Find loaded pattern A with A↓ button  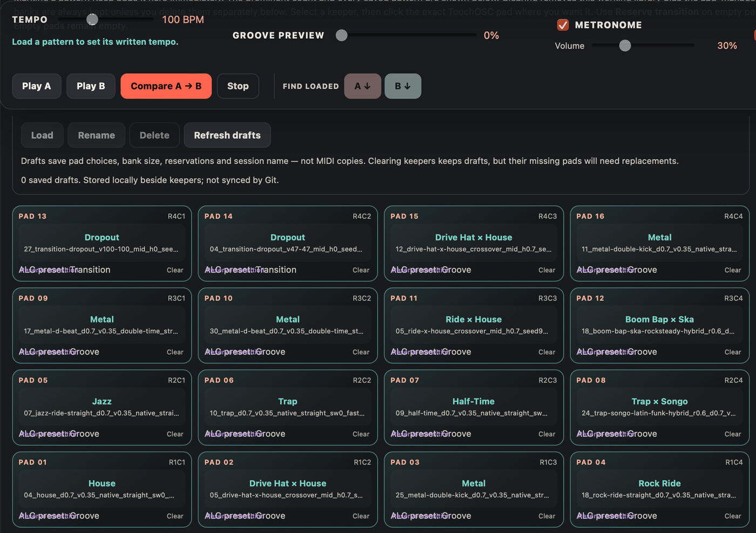(362, 86)
